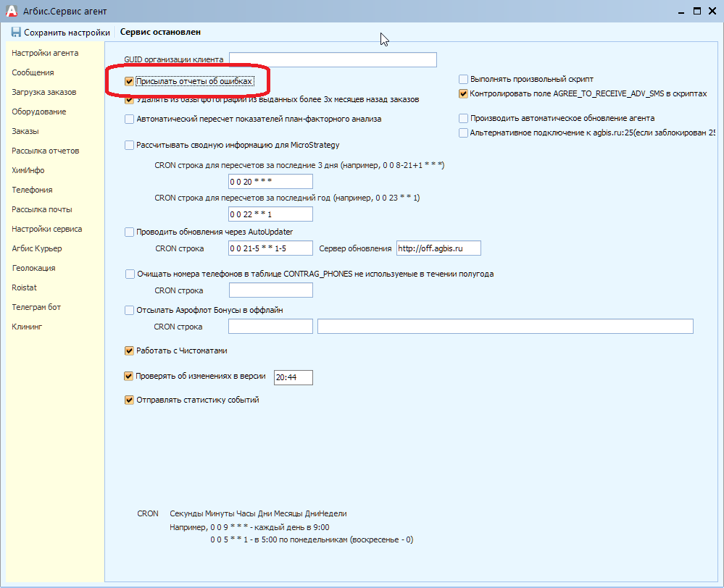Image resolution: width=724 pixels, height=588 pixels.
Task: Enable CONTRAG_PHONES phone cleanup checkbox
Action: (x=130, y=274)
